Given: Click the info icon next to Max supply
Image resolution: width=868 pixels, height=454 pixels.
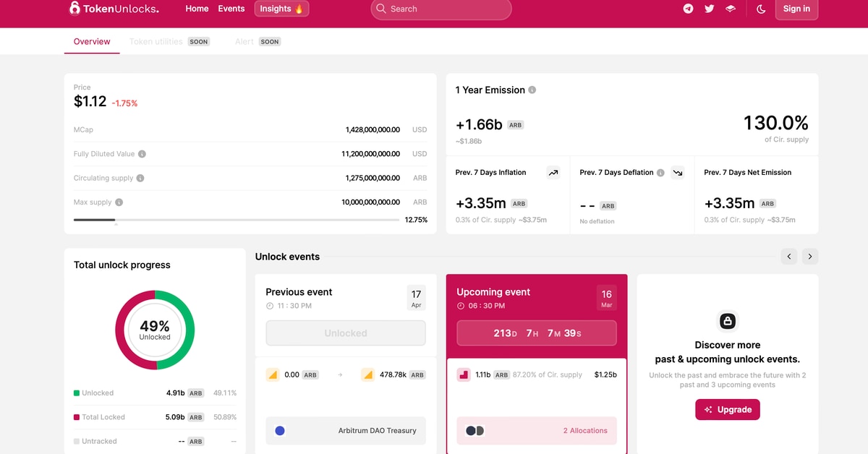Looking at the screenshot, I should click(x=119, y=202).
